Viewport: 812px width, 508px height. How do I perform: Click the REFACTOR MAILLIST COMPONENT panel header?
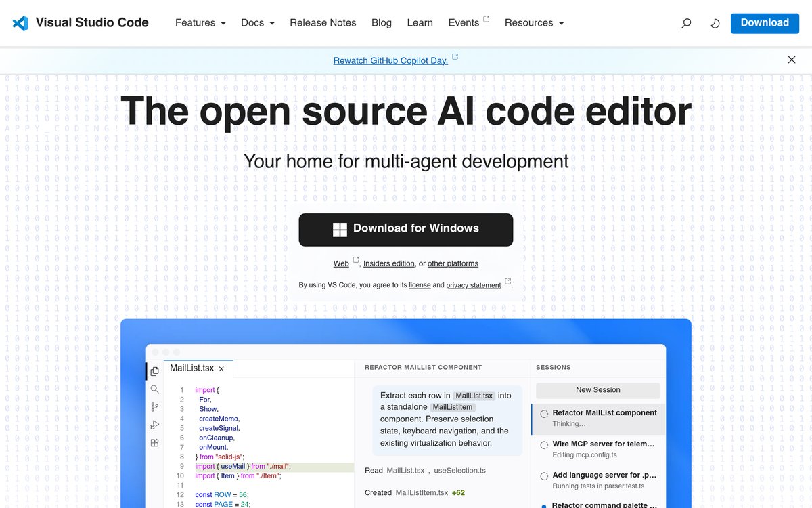(424, 368)
